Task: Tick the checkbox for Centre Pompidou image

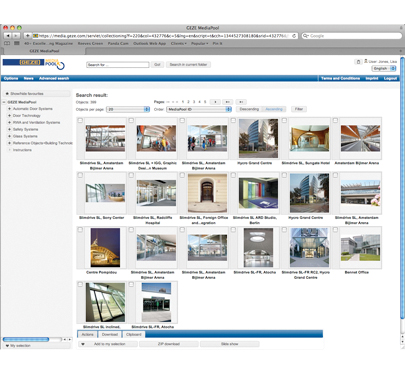Action: click(x=80, y=230)
